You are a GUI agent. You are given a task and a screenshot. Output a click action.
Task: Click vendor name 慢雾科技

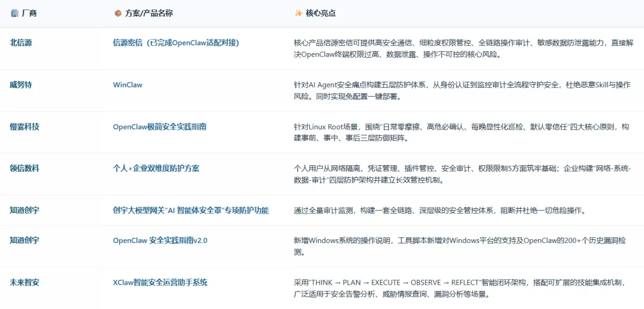24,127
